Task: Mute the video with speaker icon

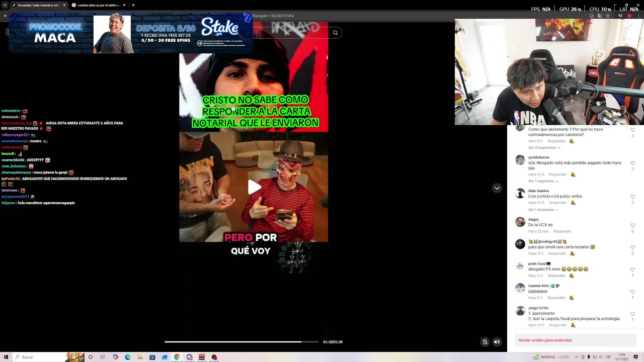Action: tap(497, 342)
